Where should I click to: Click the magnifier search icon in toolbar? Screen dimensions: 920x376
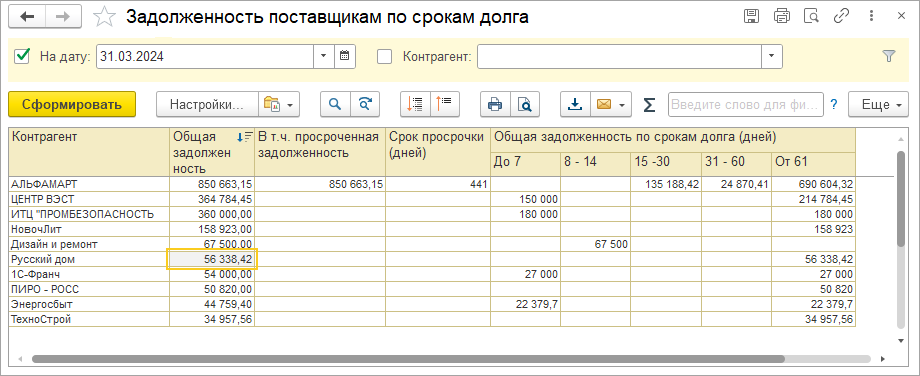(x=335, y=104)
